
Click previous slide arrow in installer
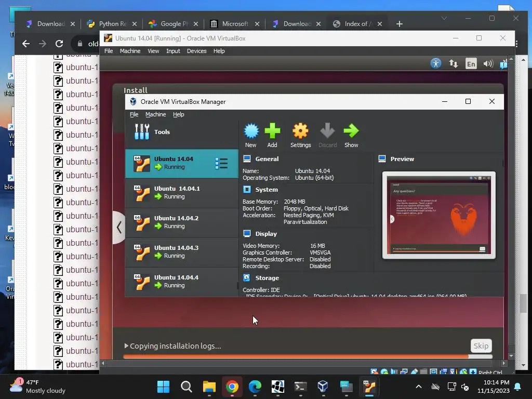coord(119,228)
